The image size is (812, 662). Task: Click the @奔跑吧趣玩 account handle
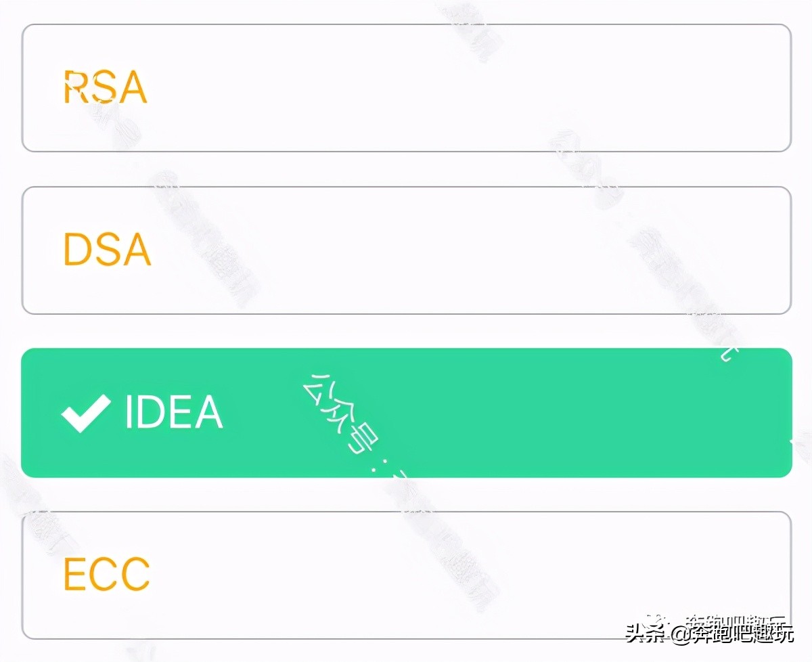pos(731,634)
